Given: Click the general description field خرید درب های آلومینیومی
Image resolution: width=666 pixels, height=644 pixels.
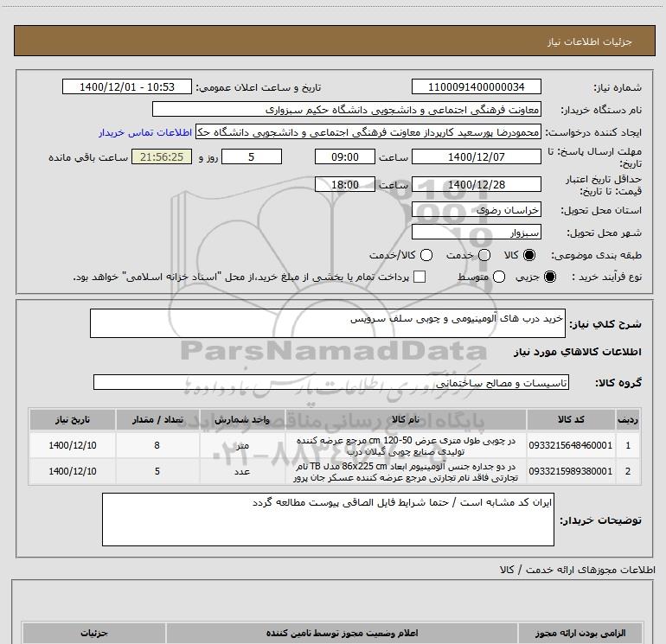Looking at the screenshot, I should click(x=328, y=323).
